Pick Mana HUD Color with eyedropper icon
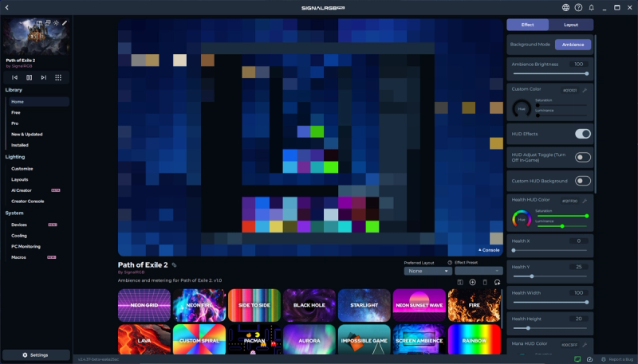The image size is (638, 364). 585,345
